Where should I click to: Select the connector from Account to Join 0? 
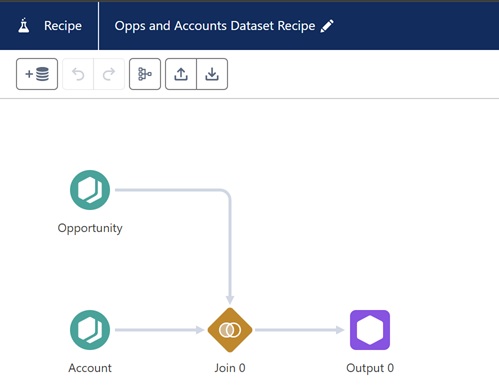tap(160, 330)
